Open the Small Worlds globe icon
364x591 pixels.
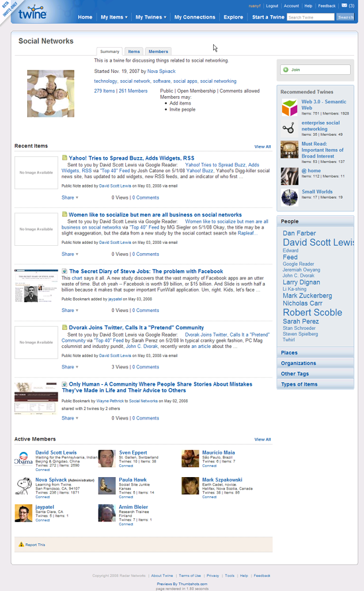[289, 197]
